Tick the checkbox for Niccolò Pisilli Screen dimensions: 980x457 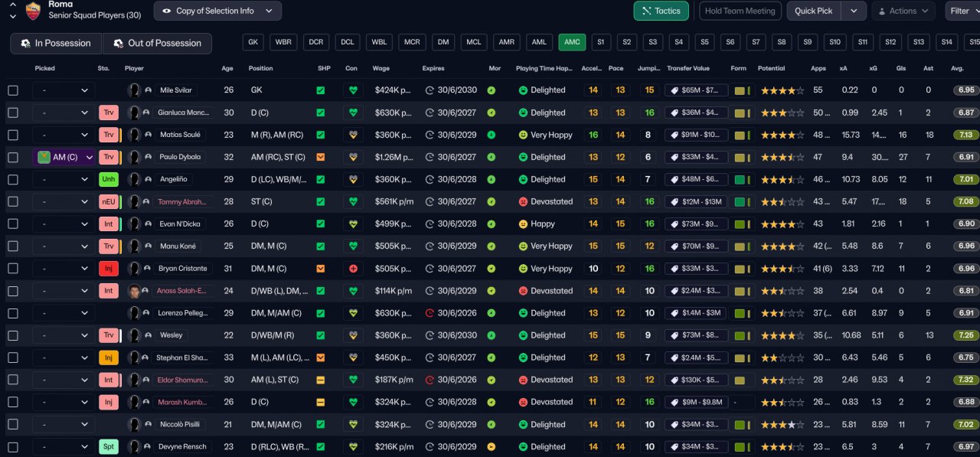pos(12,424)
